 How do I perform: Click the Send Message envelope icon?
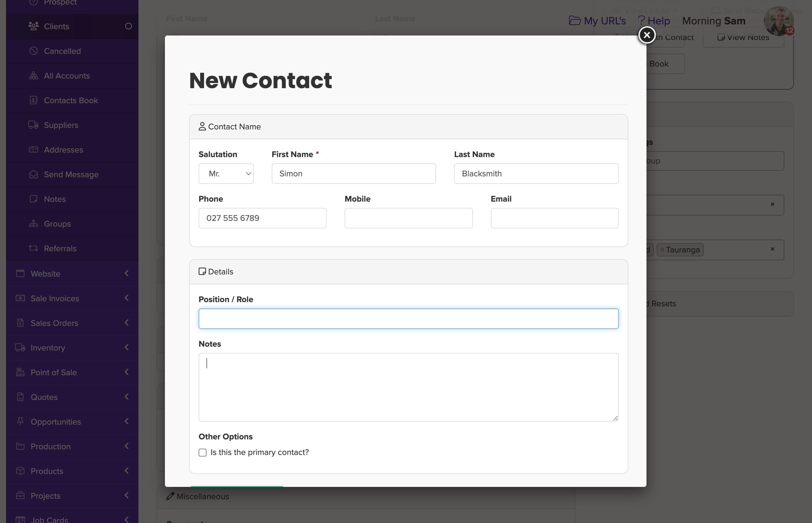coord(33,174)
